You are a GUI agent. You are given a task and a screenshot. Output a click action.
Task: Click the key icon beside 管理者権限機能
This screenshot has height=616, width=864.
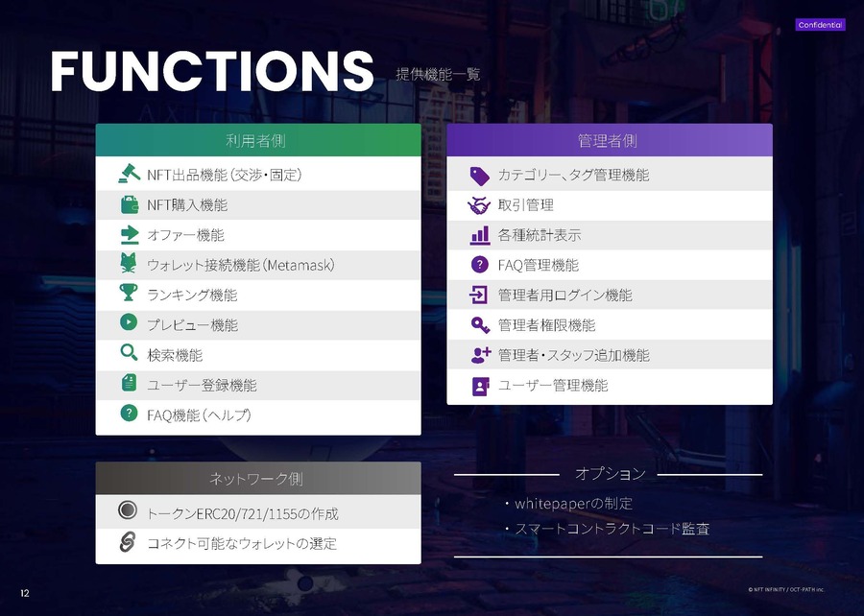point(480,325)
